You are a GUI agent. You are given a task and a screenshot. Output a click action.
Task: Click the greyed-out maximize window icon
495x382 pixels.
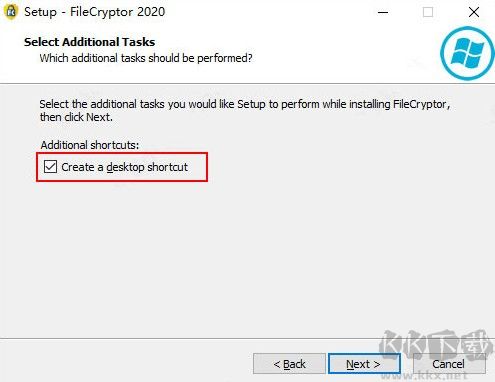click(428, 12)
